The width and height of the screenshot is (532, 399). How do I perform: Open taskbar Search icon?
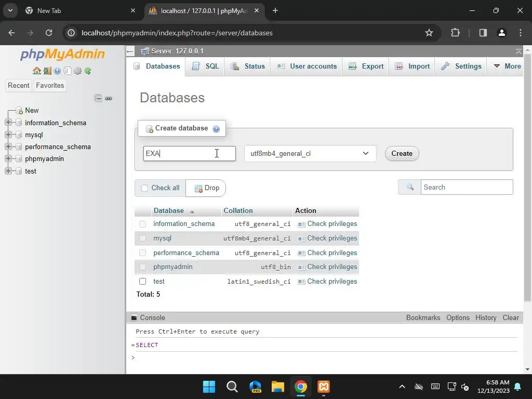232,387
